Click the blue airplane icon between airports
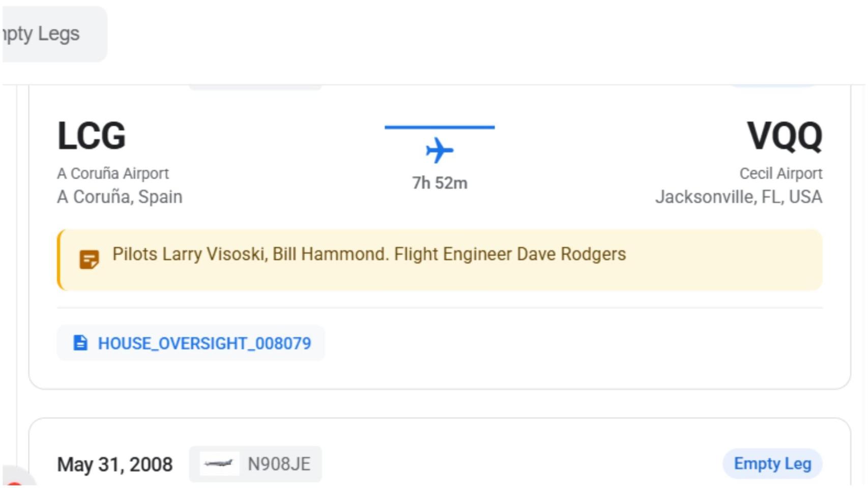The width and height of the screenshot is (868, 488). pos(440,150)
